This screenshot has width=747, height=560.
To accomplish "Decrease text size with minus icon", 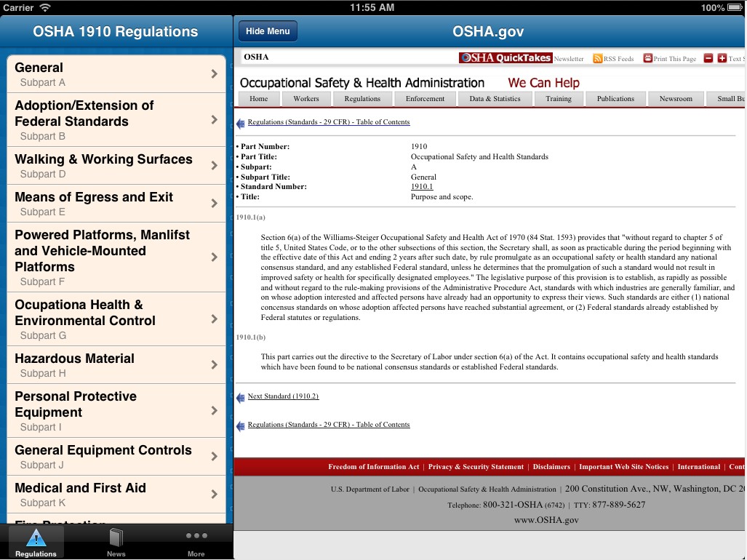I will point(708,58).
